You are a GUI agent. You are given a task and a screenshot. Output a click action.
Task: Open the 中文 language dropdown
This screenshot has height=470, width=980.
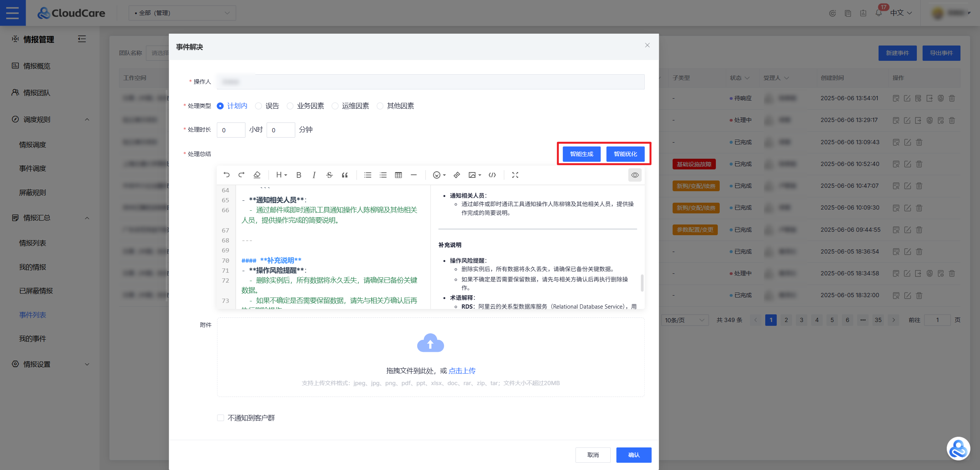pyautogui.click(x=901, y=13)
